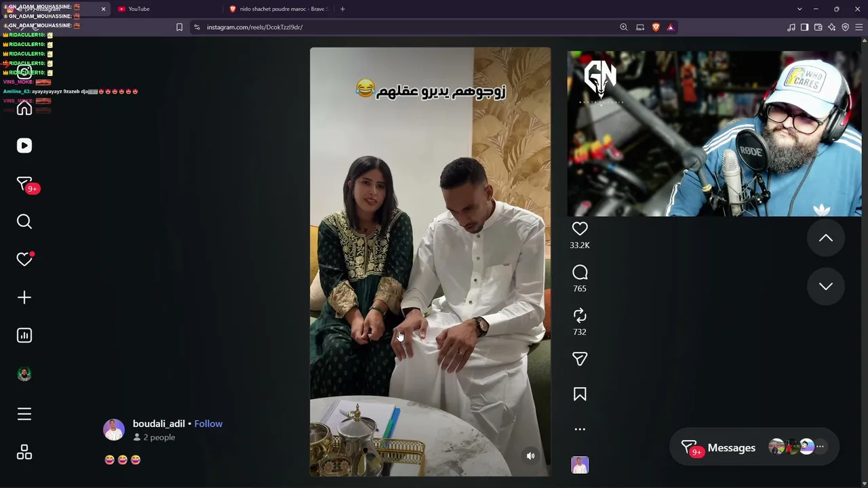
Task: View site information for instagram.com
Action: pos(197,27)
